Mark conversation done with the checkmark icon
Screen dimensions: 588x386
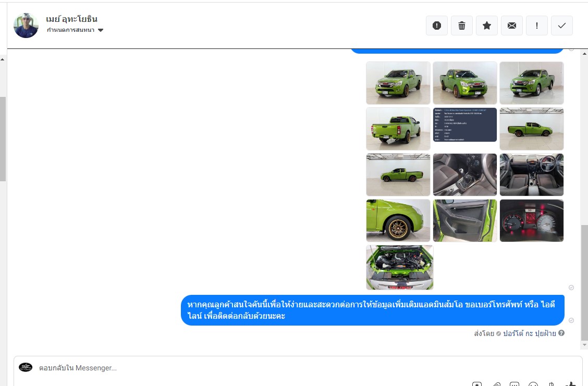pos(562,26)
